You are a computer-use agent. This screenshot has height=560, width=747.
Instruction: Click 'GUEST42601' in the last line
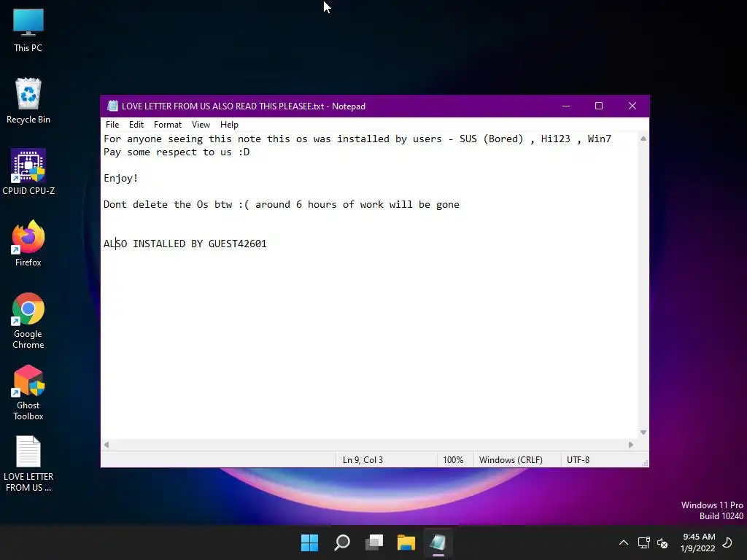[237, 244]
